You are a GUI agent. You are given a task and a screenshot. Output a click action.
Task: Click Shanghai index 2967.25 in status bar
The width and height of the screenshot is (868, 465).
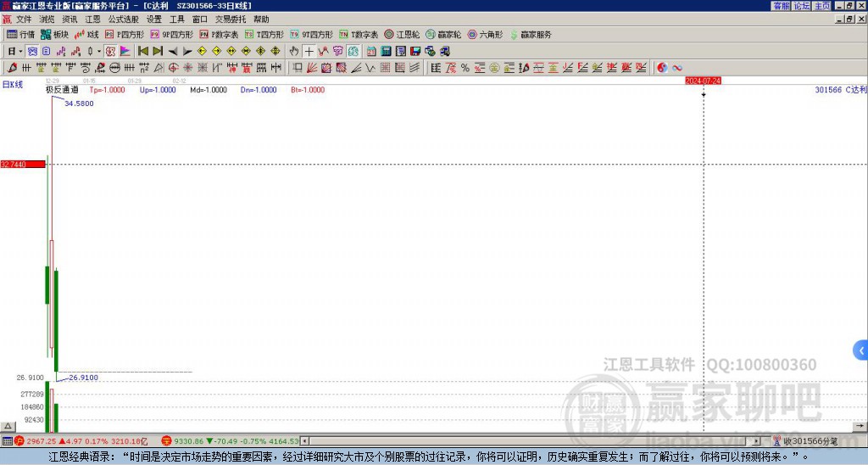click(x=42, y=441)
